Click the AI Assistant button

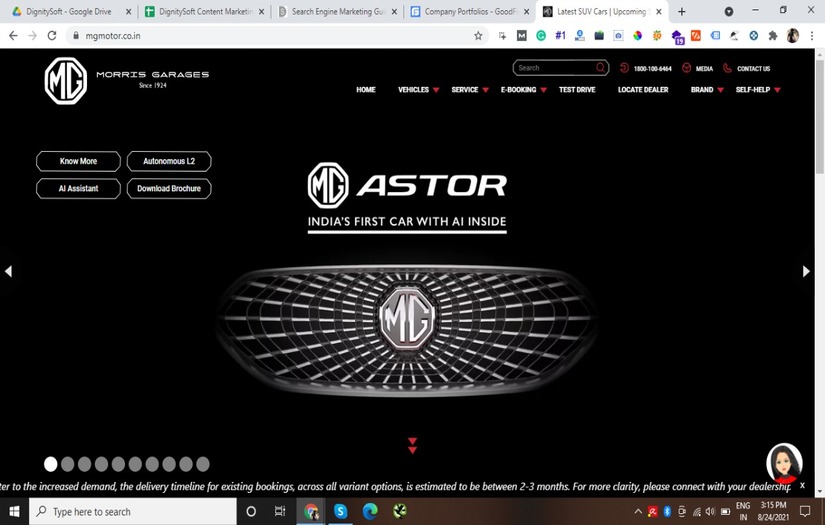[x=78, y=188]
